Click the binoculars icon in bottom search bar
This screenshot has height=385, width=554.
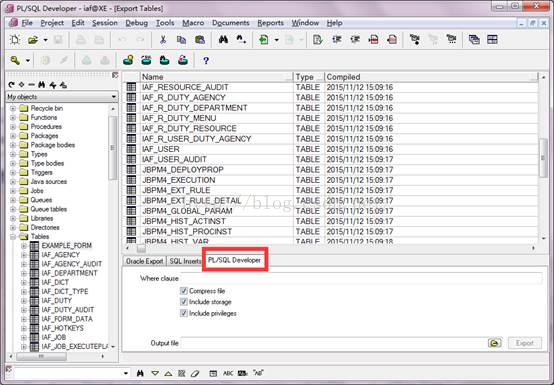coord(140,373)
